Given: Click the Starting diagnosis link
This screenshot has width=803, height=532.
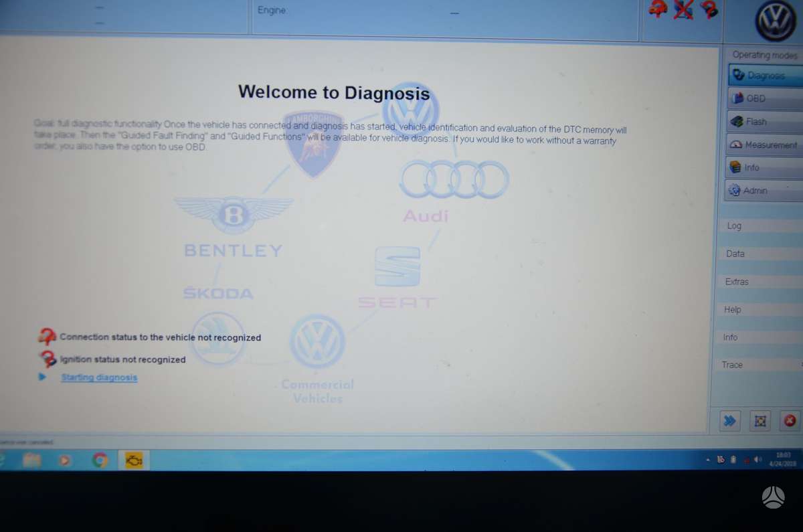Looking at the screenshot, I should 99,377.
